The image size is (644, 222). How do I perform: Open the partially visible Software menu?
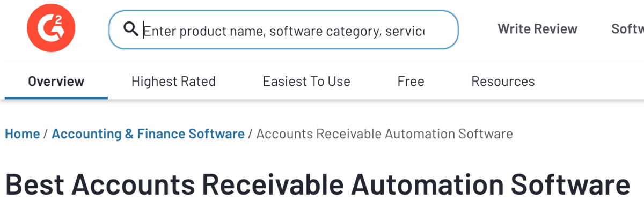[x=627, y=28]
